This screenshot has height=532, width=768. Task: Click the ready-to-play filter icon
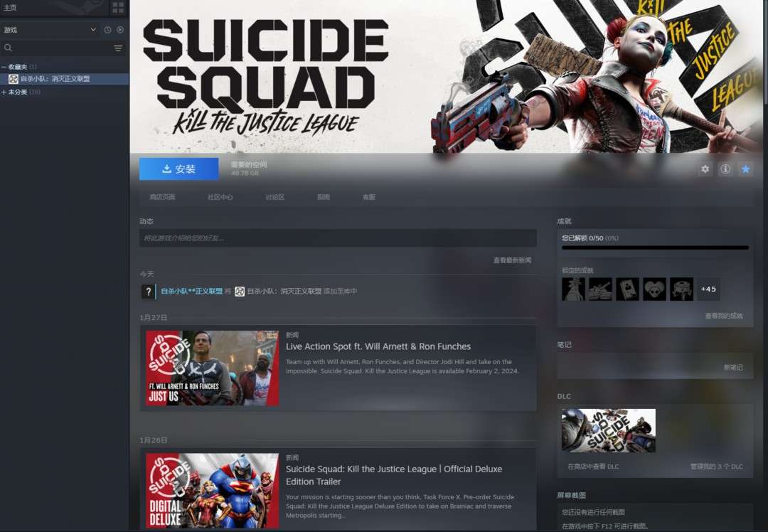click(119, 30)
